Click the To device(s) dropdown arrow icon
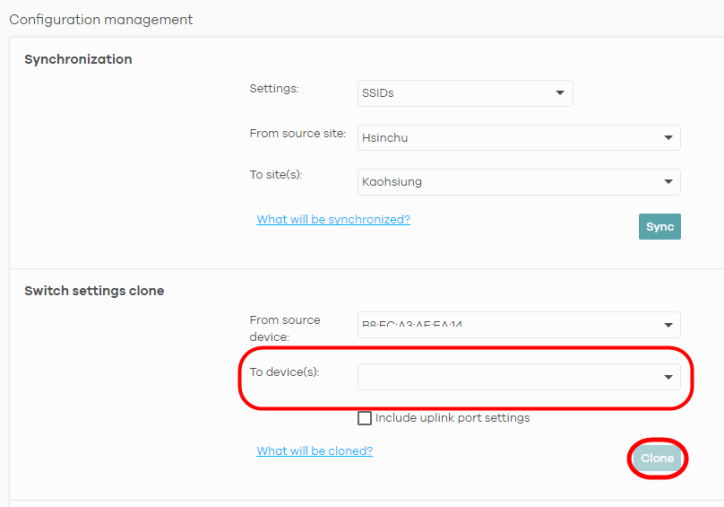This screenshot has width=724, height=507. [x=667, y=377]
